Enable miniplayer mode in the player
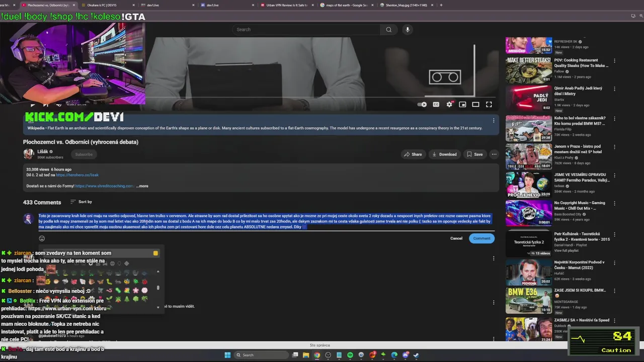The image size is (644, 362). pos(462,105)
